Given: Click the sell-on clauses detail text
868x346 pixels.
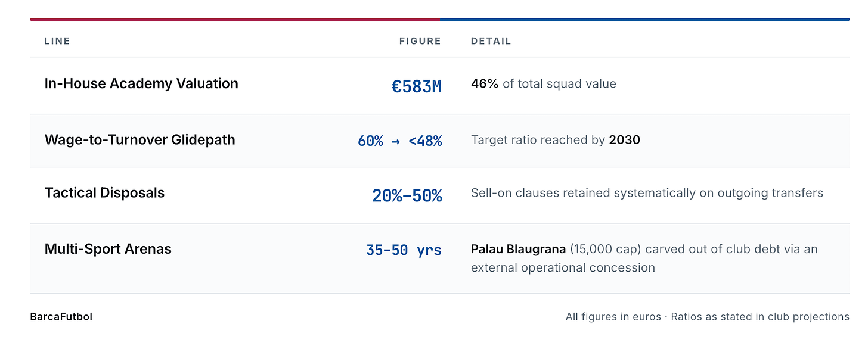Looking at the screenshot, I should [x=647, y=193].
